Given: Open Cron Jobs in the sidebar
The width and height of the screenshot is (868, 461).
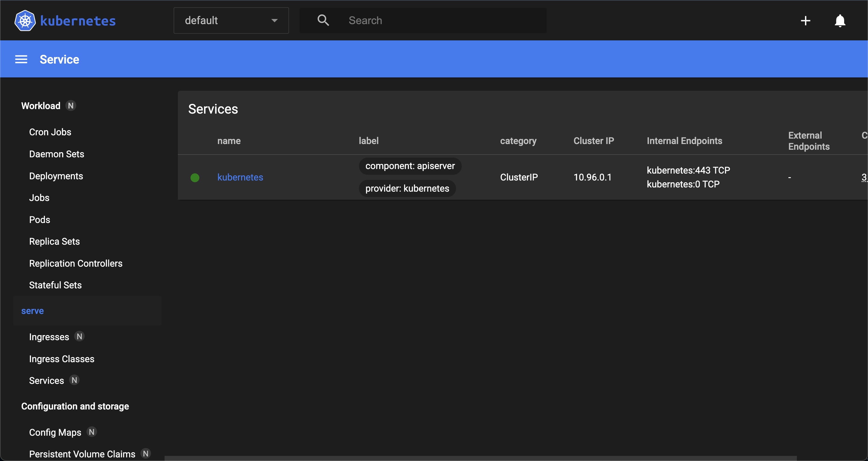Looking at the screenshot, I should tap(50, 132).
